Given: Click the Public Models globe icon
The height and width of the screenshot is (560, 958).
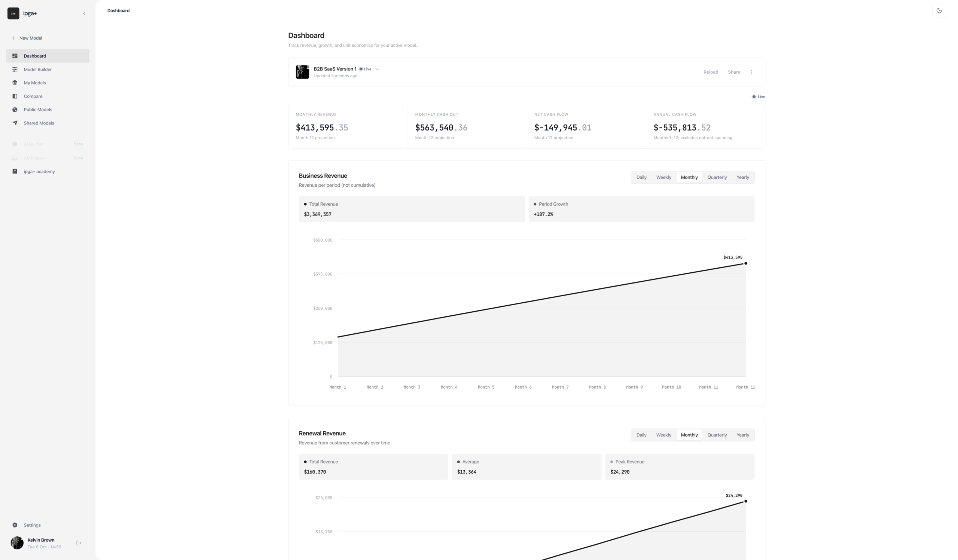Looking at the screenshot, I should (15, 110).
